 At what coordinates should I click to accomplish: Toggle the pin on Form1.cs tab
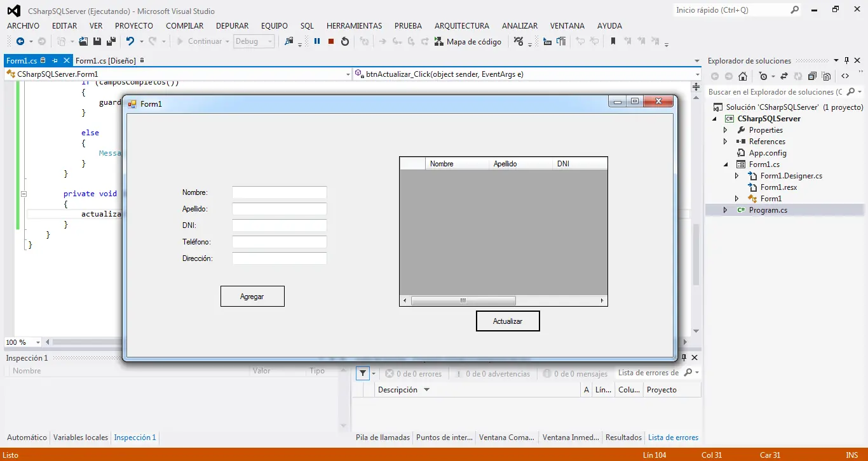(55, 60)
